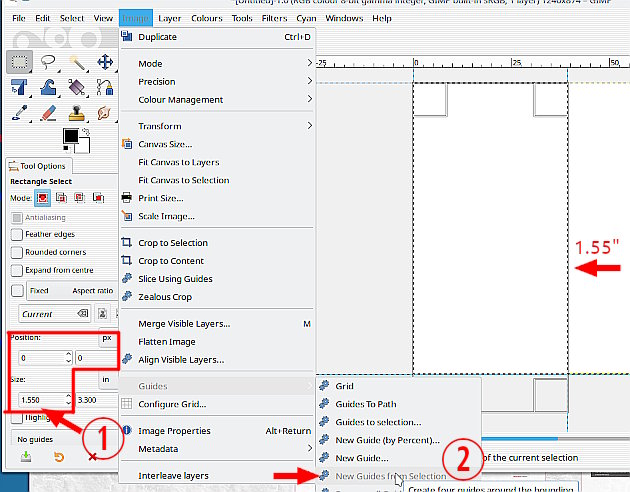630x492 pixels.
Task: Open the Filters menu
Action: 274,18
